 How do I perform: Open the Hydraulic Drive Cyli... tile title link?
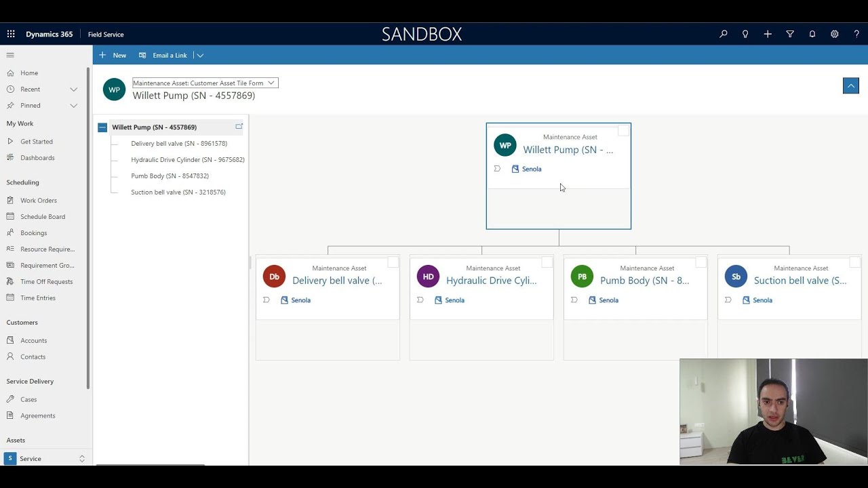click(491, 281)
